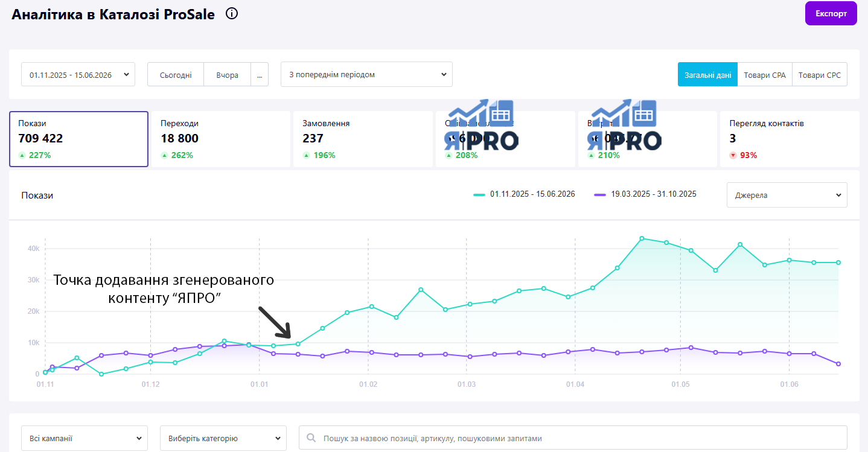The height and width of the screenshot is (452, 868).
Task: Click the 18 800 clicks value
Action: click(x=179, y=138)
